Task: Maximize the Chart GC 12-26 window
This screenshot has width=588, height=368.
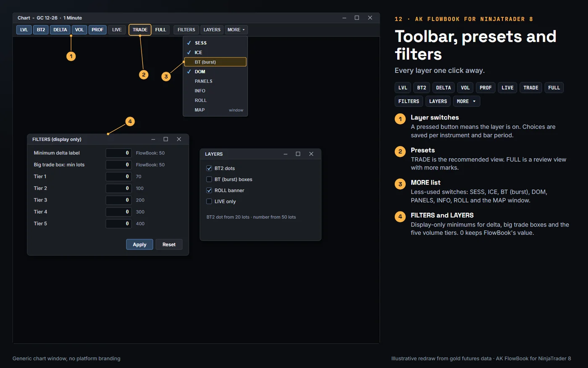Action: 357,18
